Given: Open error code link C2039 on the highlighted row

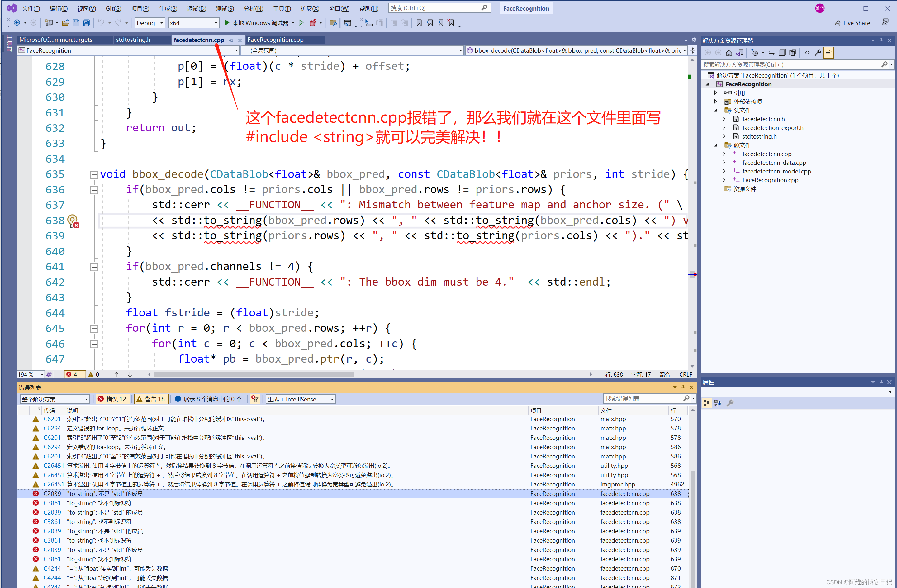Looking at the screenshot, I should coord(52,494).
